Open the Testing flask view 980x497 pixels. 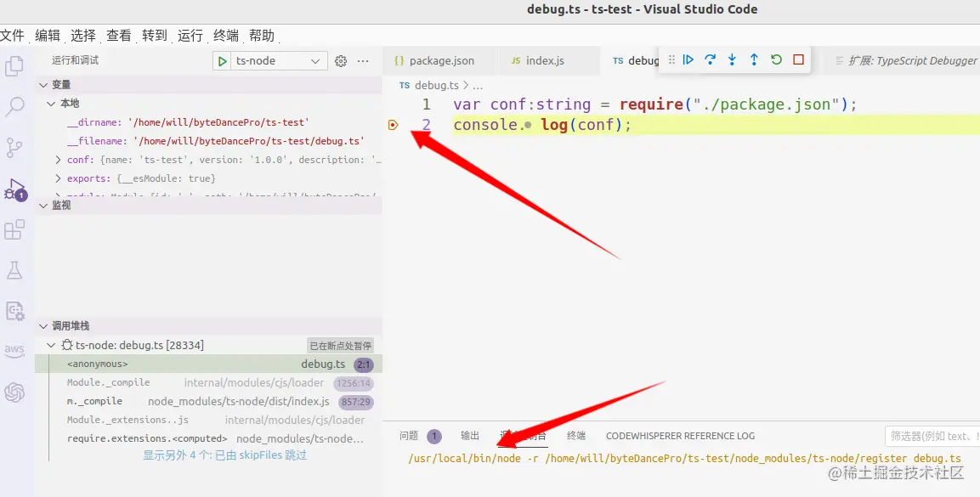pos(14,270)
